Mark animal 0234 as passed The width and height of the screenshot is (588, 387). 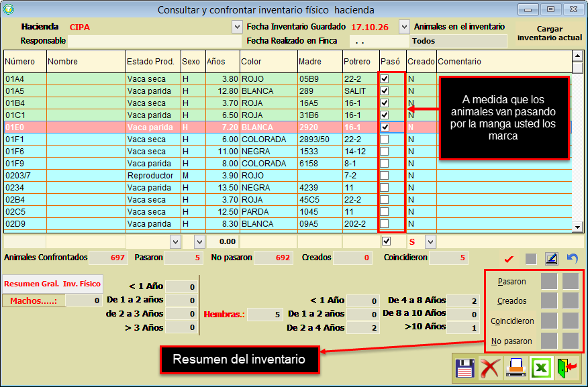(385, 188)
